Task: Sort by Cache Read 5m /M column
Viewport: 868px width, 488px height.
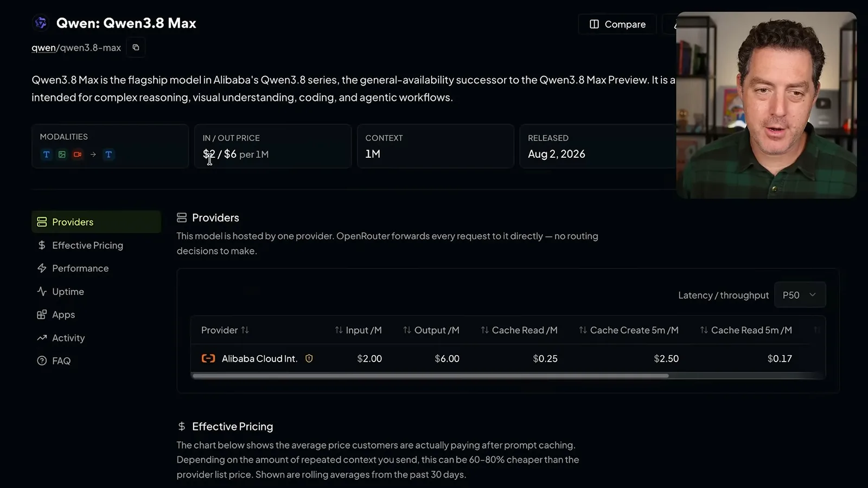Action: pyautogui.click(x=746, y=330)
